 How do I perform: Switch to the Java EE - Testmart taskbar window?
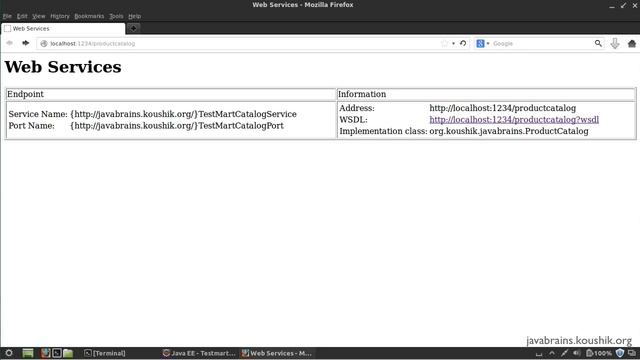(199, 353)
